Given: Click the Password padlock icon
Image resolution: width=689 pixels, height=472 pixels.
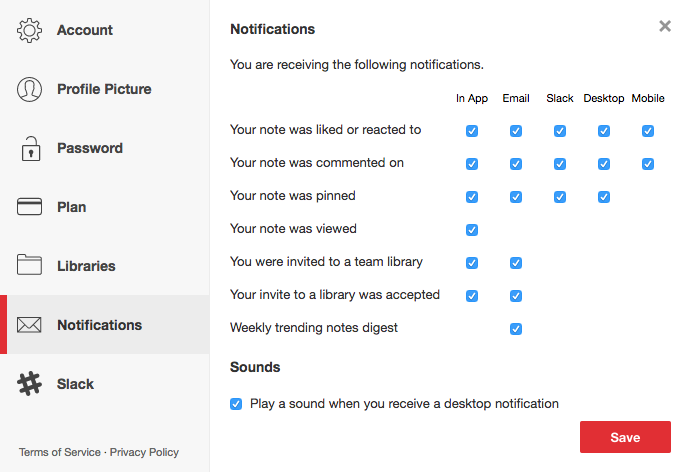Looking at the screenshot, I should [x=30, y=148].
